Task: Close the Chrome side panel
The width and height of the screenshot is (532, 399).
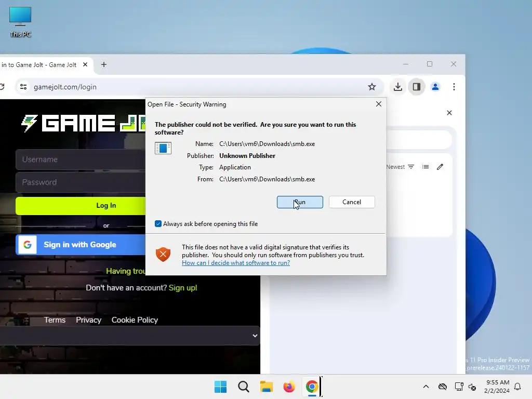Action: point(449,113)
